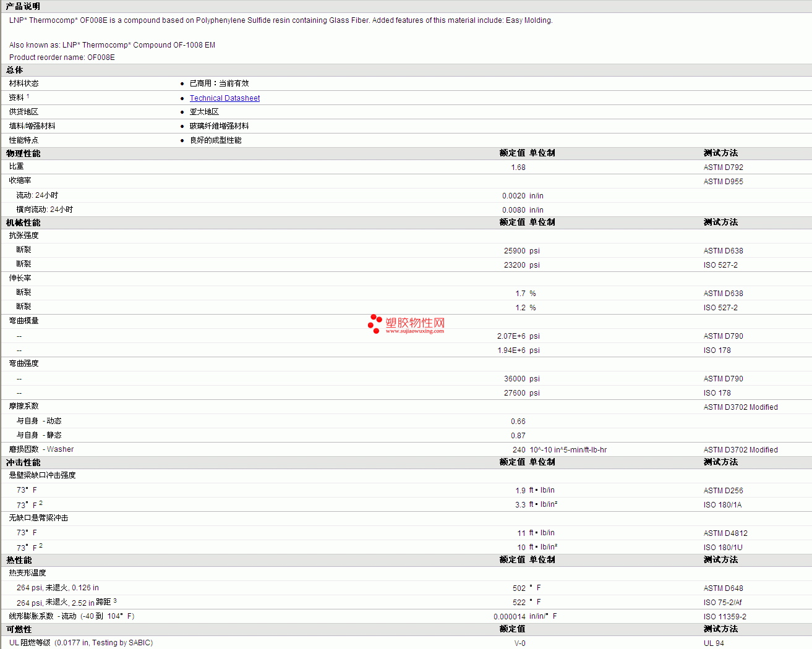812x649 pixels.
Task: Click the "36000" psi value
Action: pyautogui.click(x=515, y=379)
